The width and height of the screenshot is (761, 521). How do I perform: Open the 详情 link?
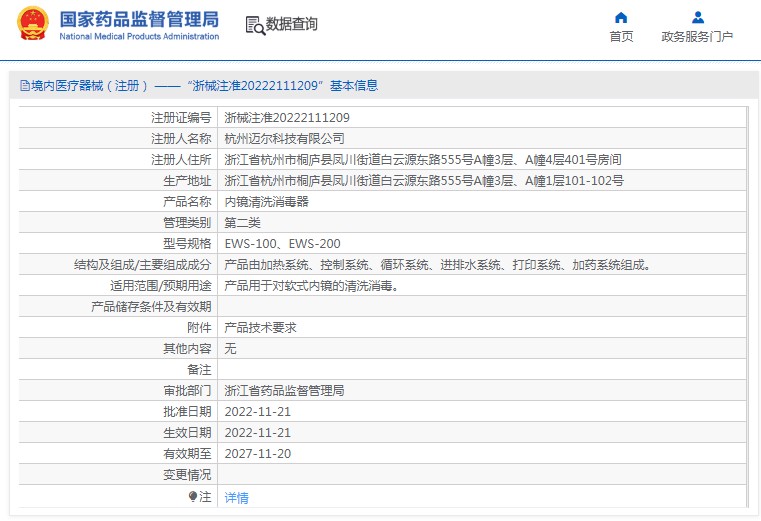click(x=236, y=497)
